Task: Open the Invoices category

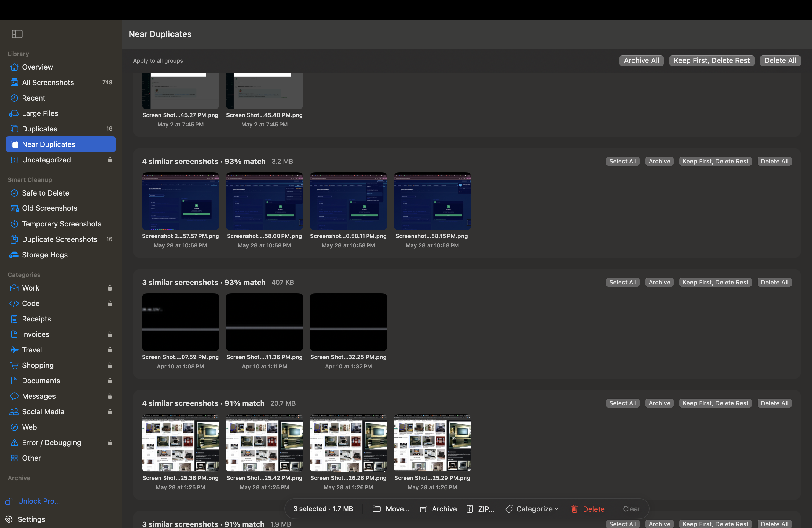Action: [61, 334]
